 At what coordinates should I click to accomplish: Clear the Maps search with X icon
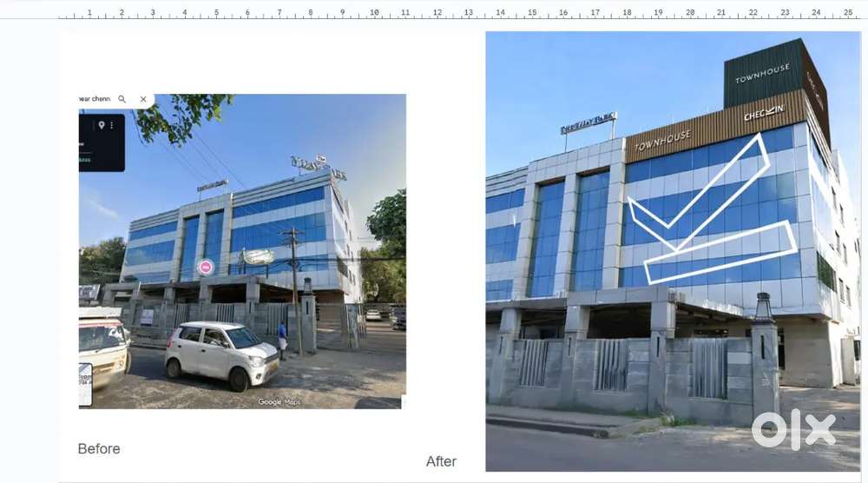(x=143, y=100)
